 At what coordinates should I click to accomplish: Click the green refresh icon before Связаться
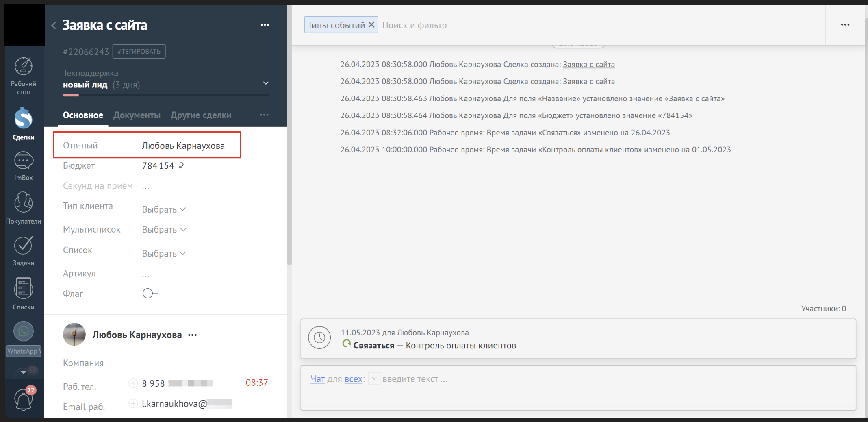pos(346,344)
